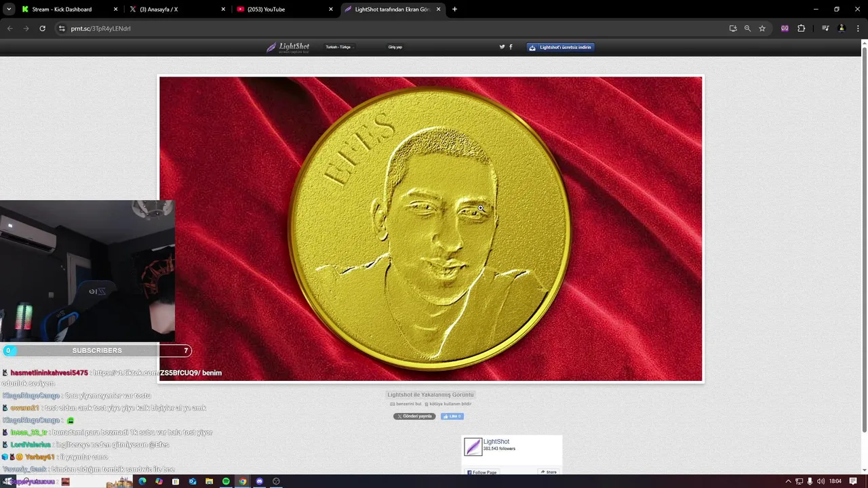This screenshot has height=488, width=868.
Task: Close the Kick Dashboard tab
Action: [115, 9]
